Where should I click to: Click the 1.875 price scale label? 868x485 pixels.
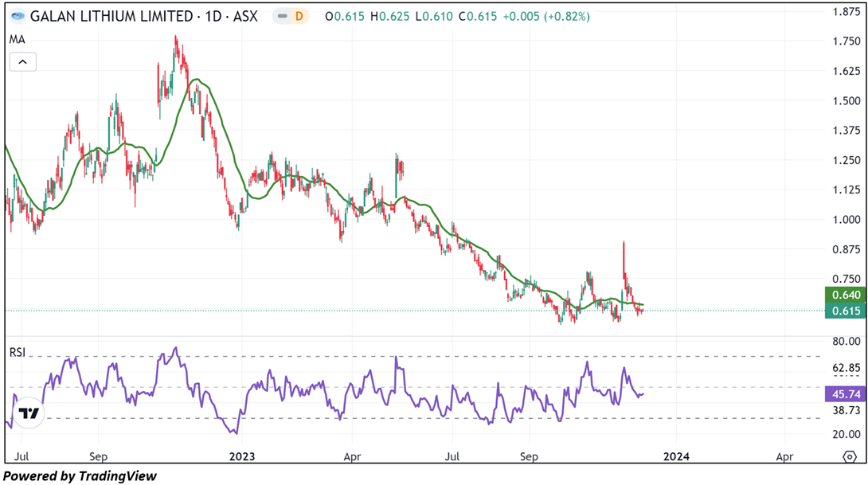pos(846,12)
